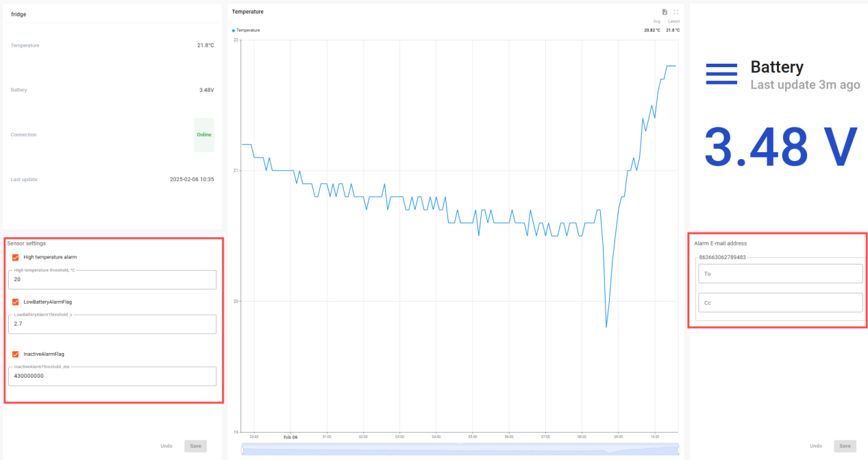The image size is (868, 460).
Task: Uncheck High temperature alarm checkbox
Action: (x=16, y=257)
